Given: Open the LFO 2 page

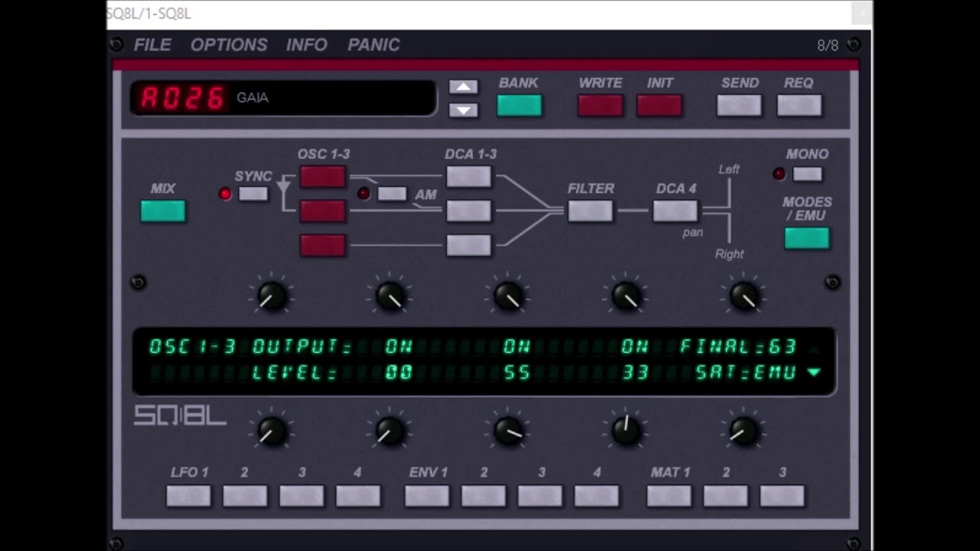Looking at the screenshot, I should (x=245, y=496).
